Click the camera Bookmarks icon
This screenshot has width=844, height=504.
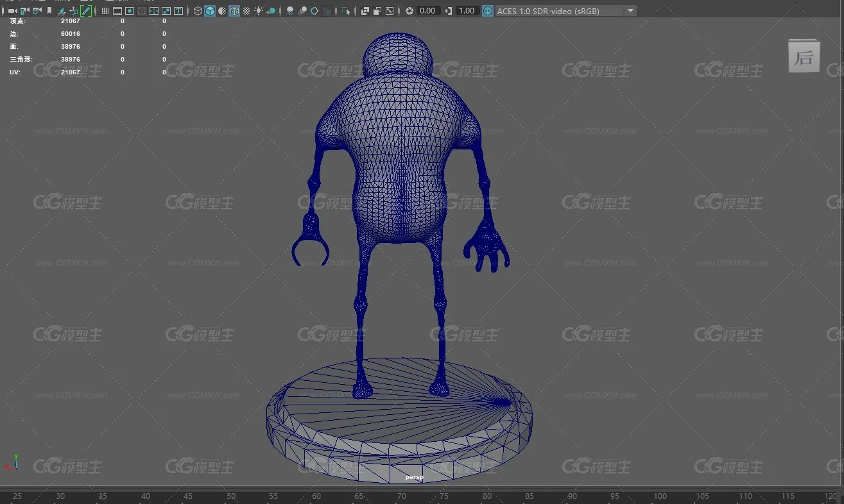pyautogui.click(x=49, y=11)
